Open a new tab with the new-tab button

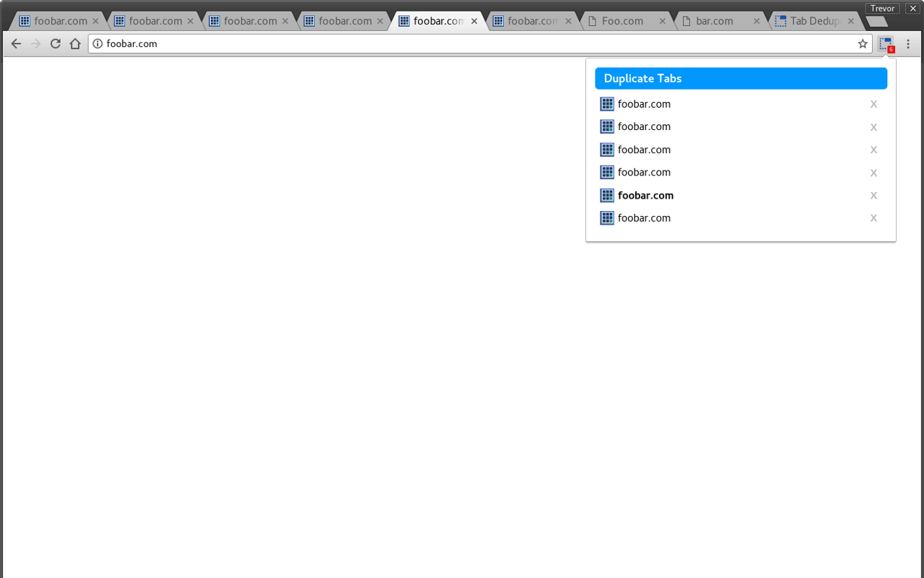point(876,22)
